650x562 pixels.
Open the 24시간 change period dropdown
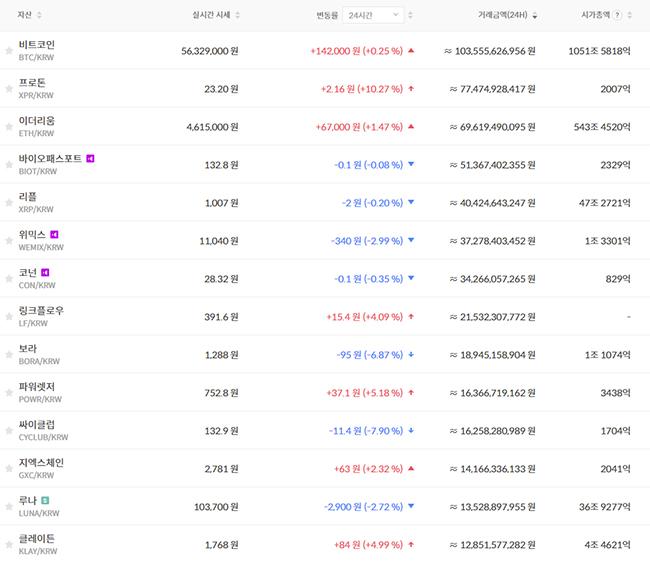[374, 15]
